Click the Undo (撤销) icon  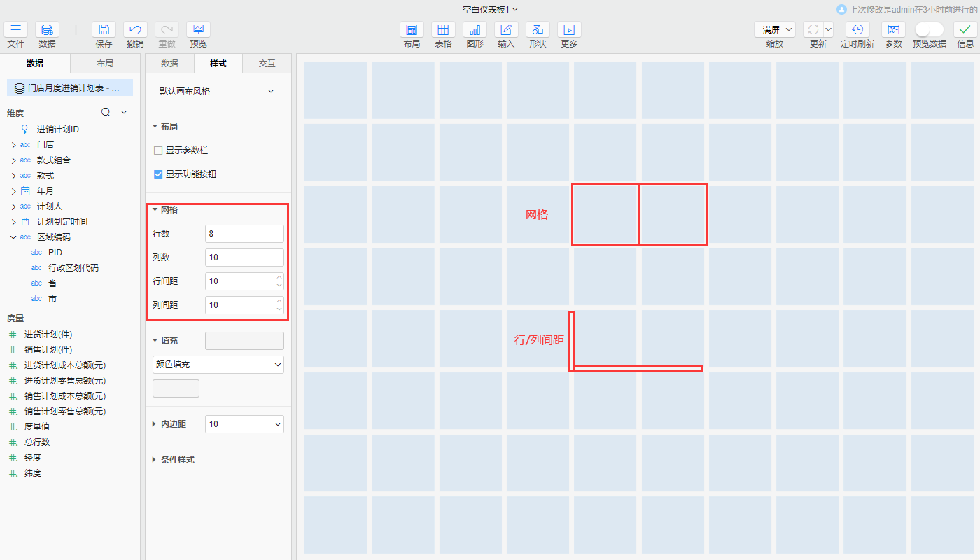coord(135,29)
